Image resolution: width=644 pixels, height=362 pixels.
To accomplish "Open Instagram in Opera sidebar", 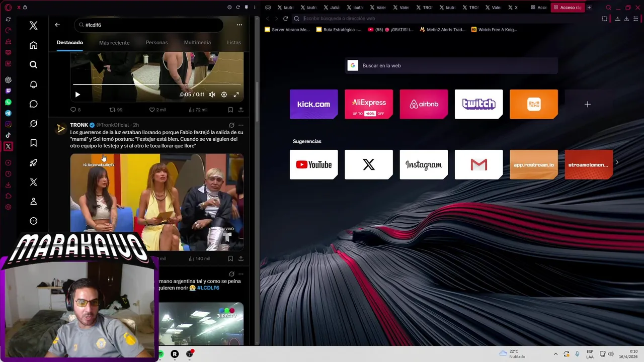I will coord(8,124).
